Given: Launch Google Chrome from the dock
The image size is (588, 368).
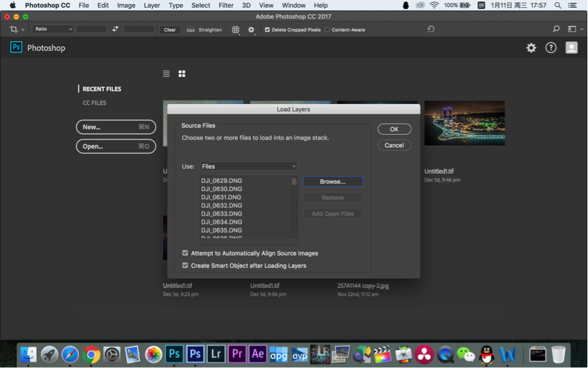Looking at the screenshot, I should coord(91,354).
